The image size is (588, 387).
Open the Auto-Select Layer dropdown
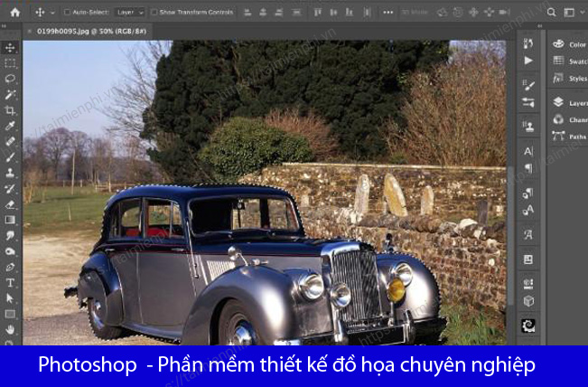129,13
